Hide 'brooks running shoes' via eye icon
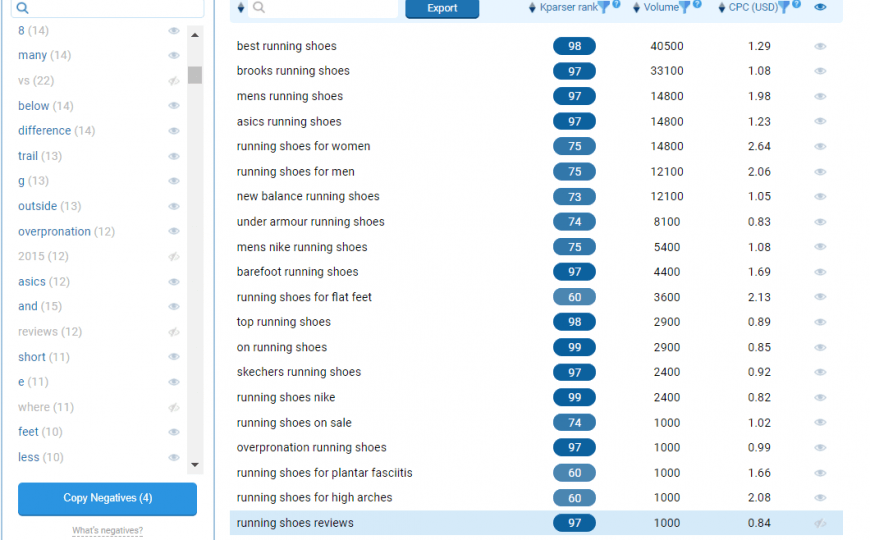Image resolution: width=870 pixels, height=540 pixels. point(820,71)
